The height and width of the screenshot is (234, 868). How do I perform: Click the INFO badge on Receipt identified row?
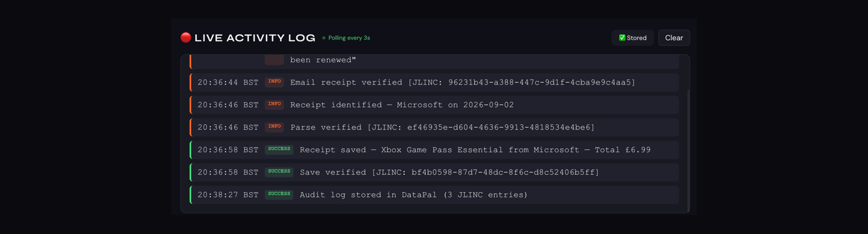click(x=274, y=105)
